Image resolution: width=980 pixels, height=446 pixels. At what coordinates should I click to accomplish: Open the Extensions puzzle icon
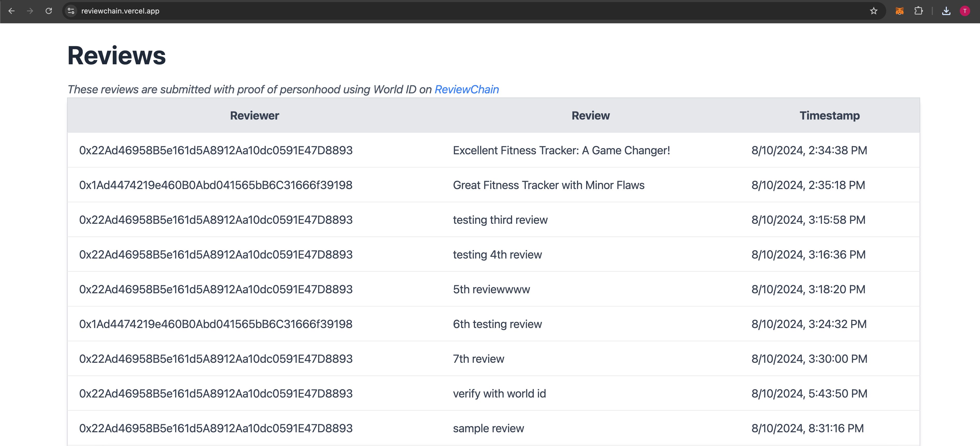pos(918,11)
